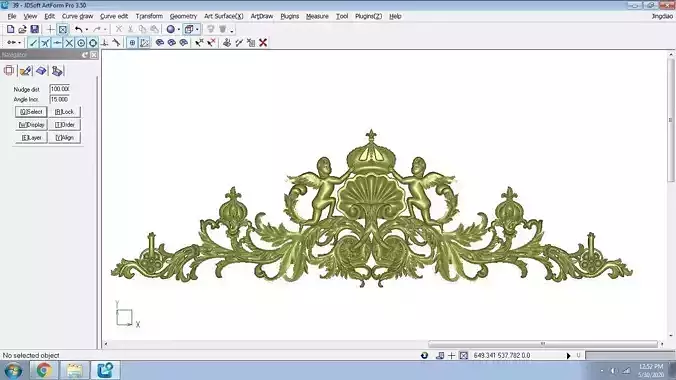This screenshot has width=676, height=380.
Task: Open the Navigator pen-and-folder tab icon
Action: (25, 71)
